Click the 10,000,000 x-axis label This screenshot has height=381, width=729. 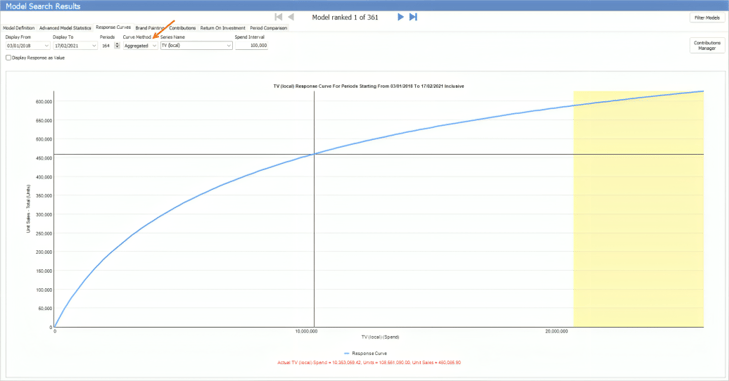click(x=306, y=331)
